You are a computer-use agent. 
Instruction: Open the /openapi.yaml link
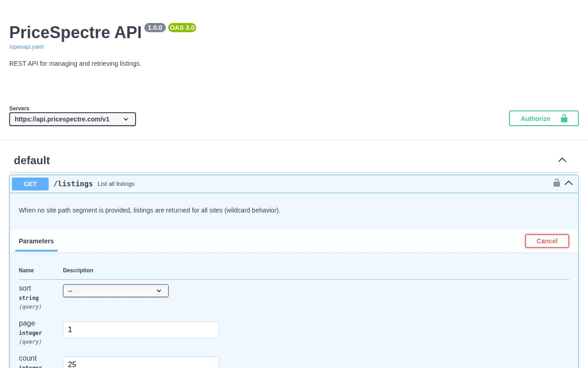coord(26,47)
